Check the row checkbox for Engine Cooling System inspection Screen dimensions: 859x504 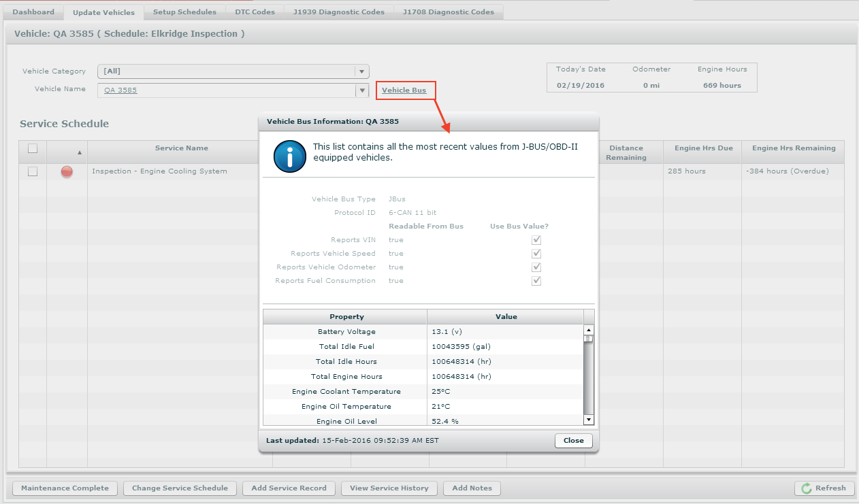pos(32,171)
